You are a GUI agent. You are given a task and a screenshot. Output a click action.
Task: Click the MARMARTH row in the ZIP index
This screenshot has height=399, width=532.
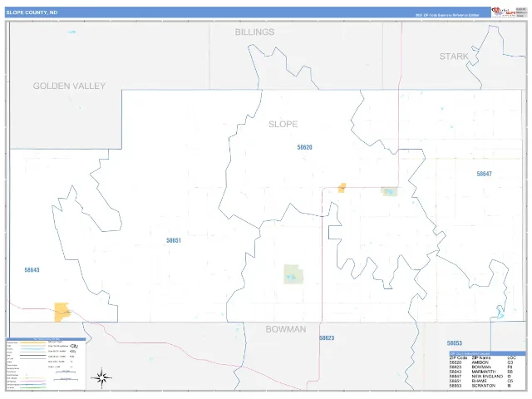click(482, 372)
